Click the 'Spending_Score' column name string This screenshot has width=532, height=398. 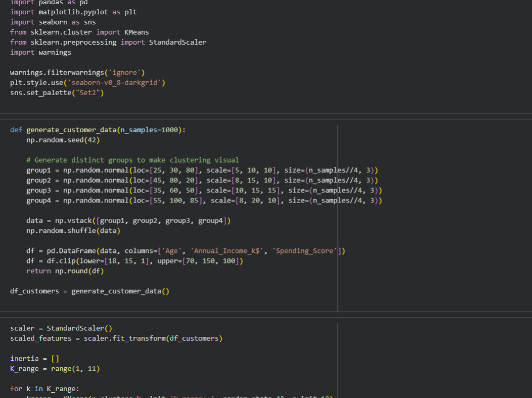tap(304, 251)
